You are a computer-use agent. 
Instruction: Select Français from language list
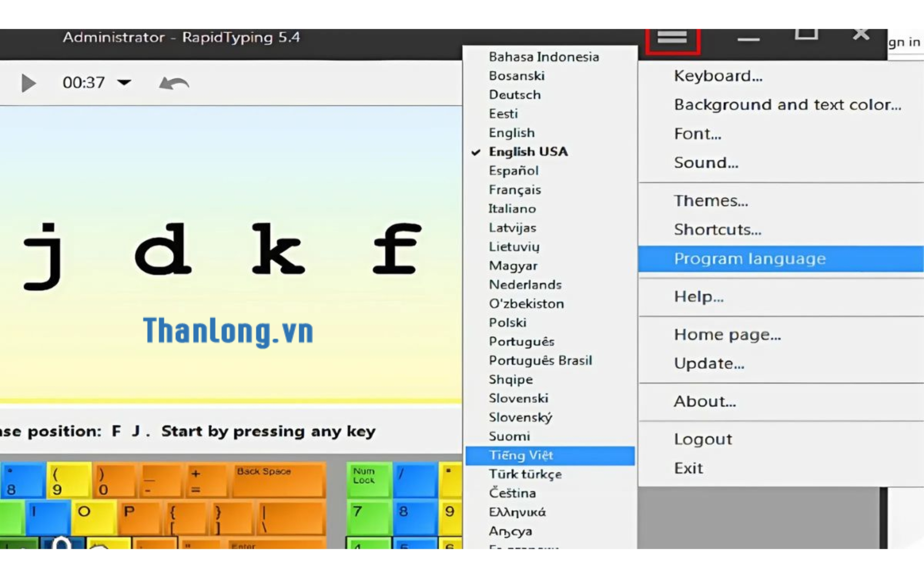click(514, 190)
